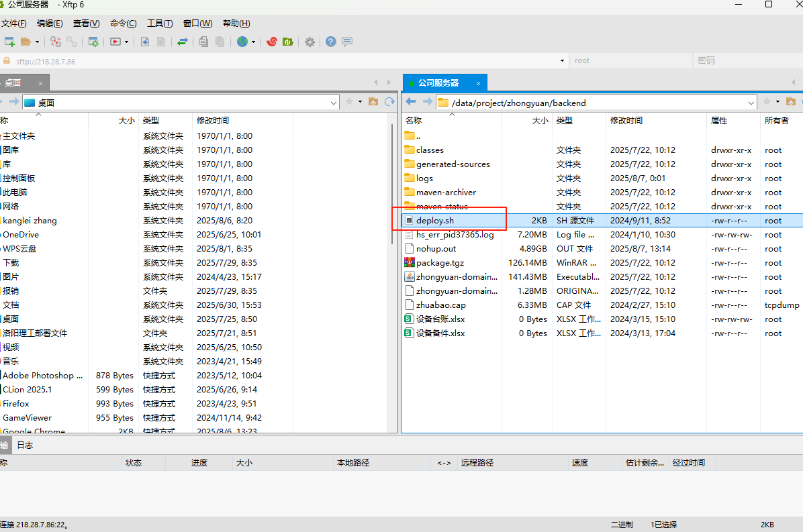Screen dimensions: 803x532
Task: Select the hs_err_pid37365.log file
Action: (455, 235)
